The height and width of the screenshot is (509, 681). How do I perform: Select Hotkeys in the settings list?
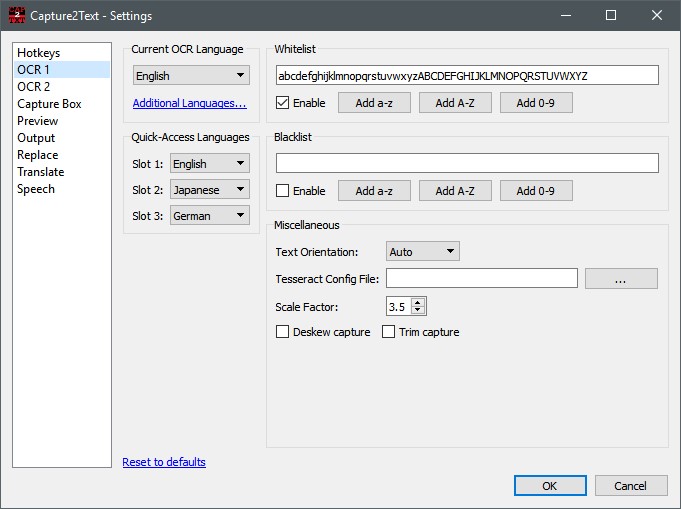pyautogui.click(x=37, y=52)
